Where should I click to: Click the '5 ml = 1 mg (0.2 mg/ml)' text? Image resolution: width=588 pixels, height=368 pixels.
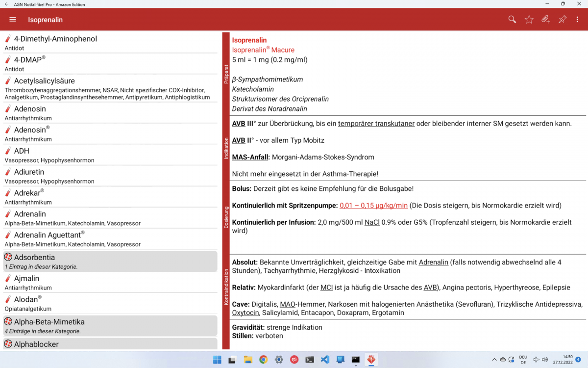coord(270,60)
